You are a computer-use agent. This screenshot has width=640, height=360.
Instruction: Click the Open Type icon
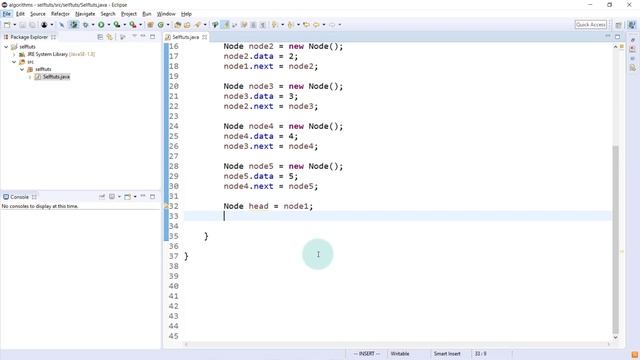click(177, 25)
